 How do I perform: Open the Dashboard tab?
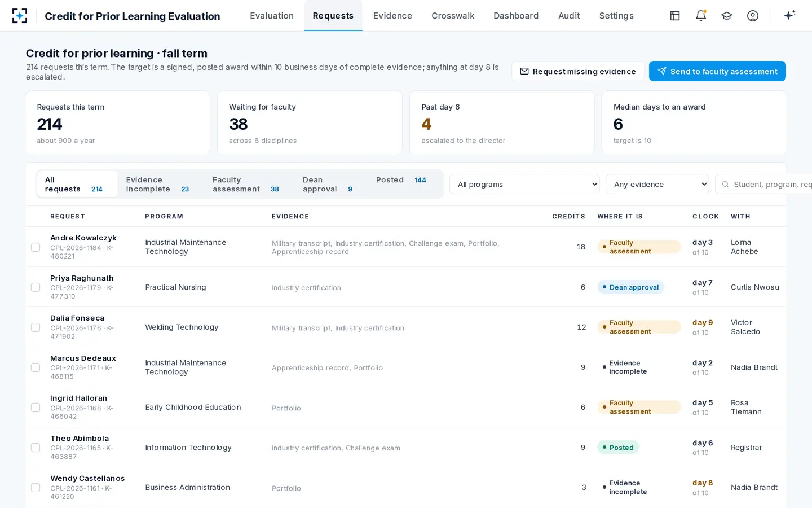(x=516, y=16)
